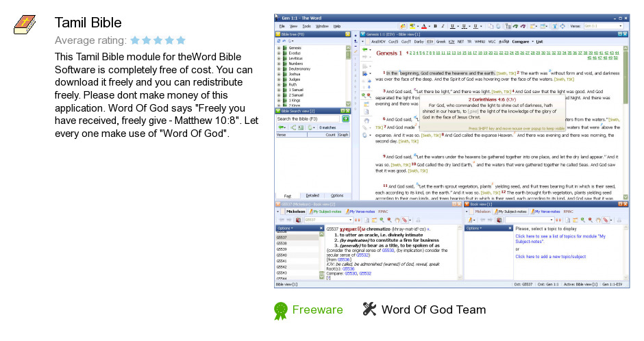The width and height of the screenshot is (644, 341).
Task: Open the highlighter color dropdown arrow
Action: [x=418, y=26]
